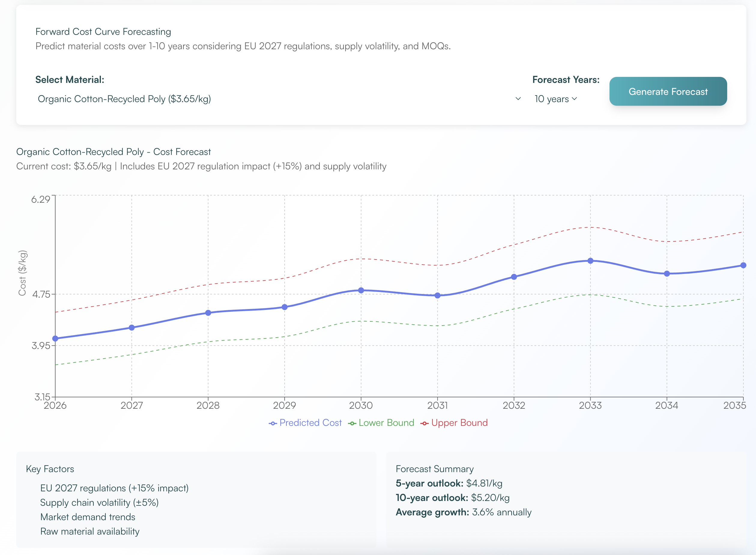Viewport: 756px width, 555px height.
Task: Select the 2028 predicted cost data point
Action: click(x=208, y=313)
